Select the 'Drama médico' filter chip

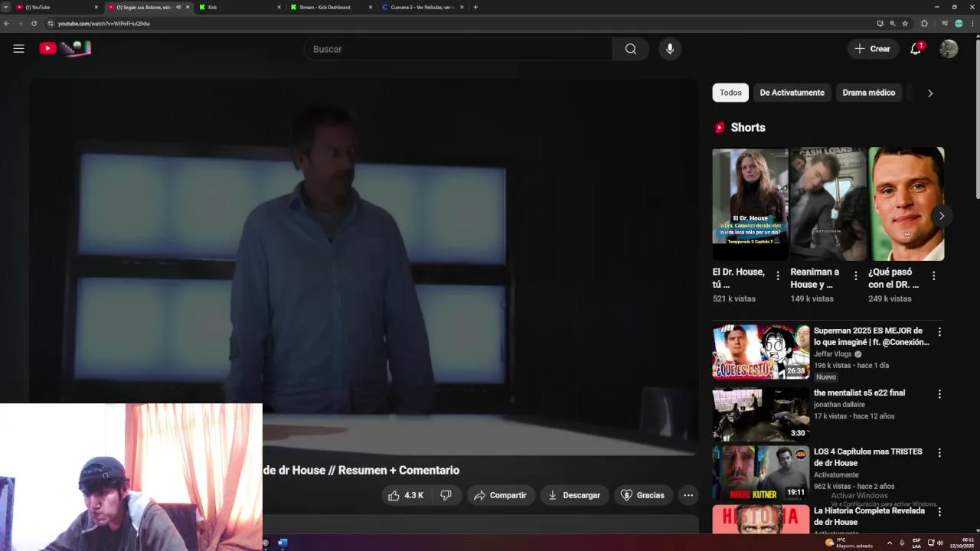click(868, 93)
